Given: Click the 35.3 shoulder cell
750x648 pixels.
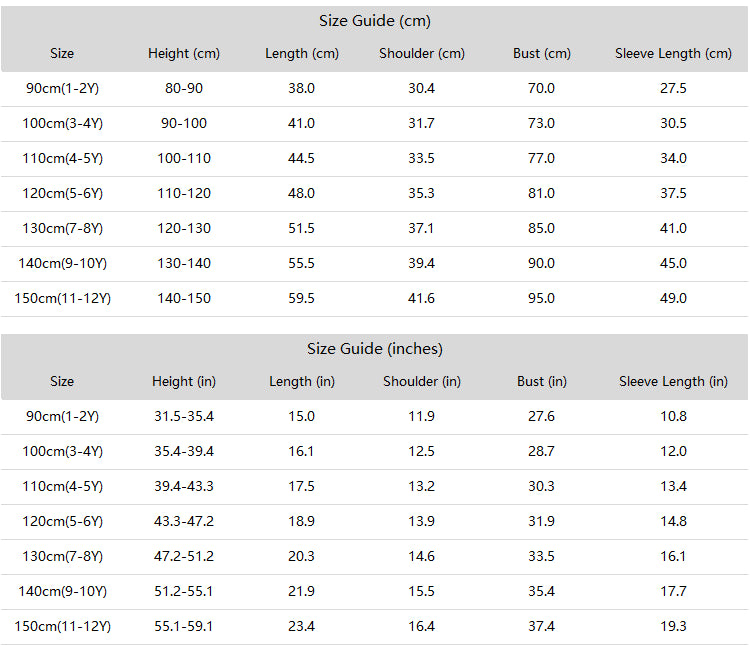Looking at the screenshot, I should coord(421,193).
